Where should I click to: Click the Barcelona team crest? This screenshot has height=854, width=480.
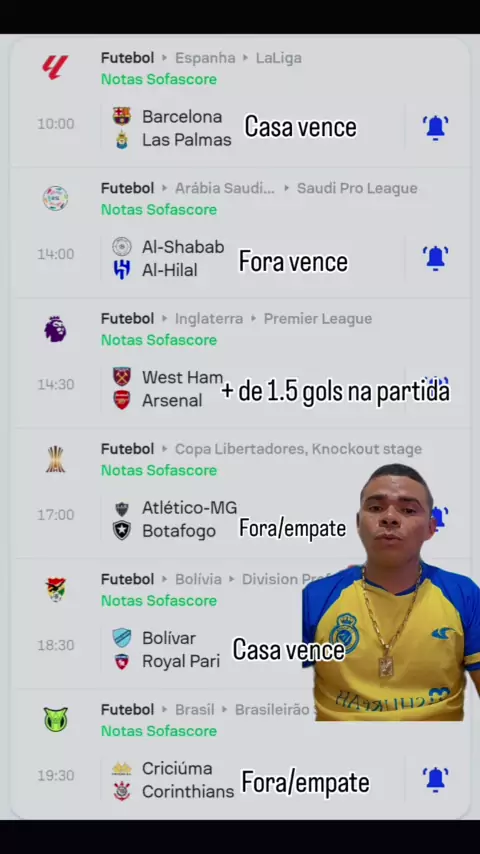point(121,116)
